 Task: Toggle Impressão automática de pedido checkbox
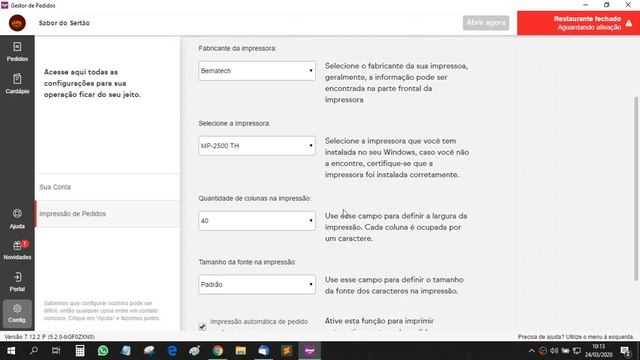point(202,327)
